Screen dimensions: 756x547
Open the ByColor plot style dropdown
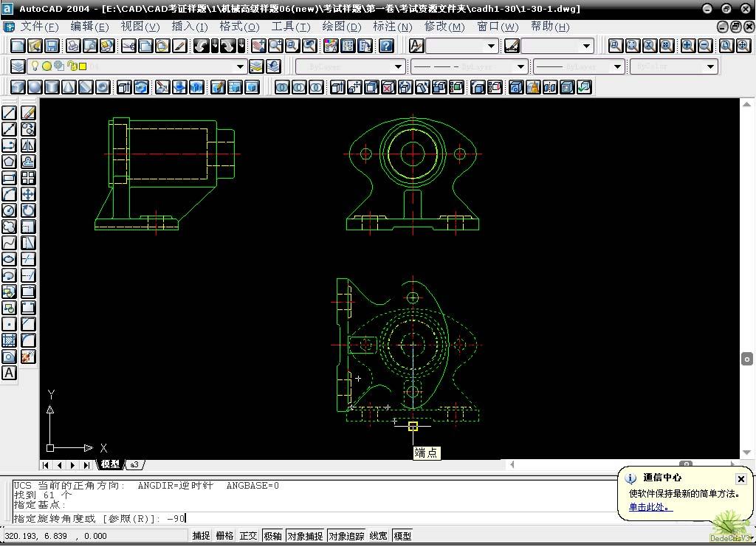(x=710, y=66)
